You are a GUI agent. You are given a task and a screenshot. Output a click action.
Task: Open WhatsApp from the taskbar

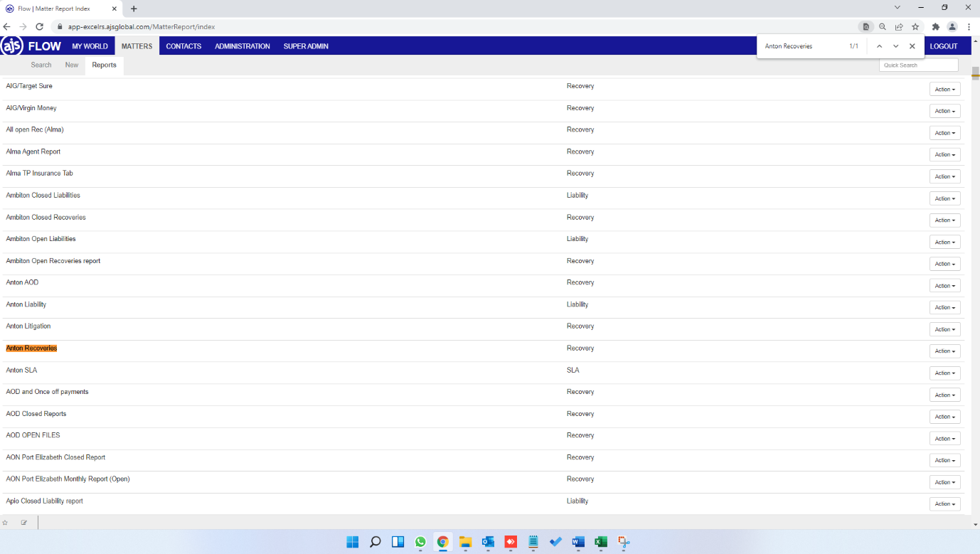click(x=420, y=542)
